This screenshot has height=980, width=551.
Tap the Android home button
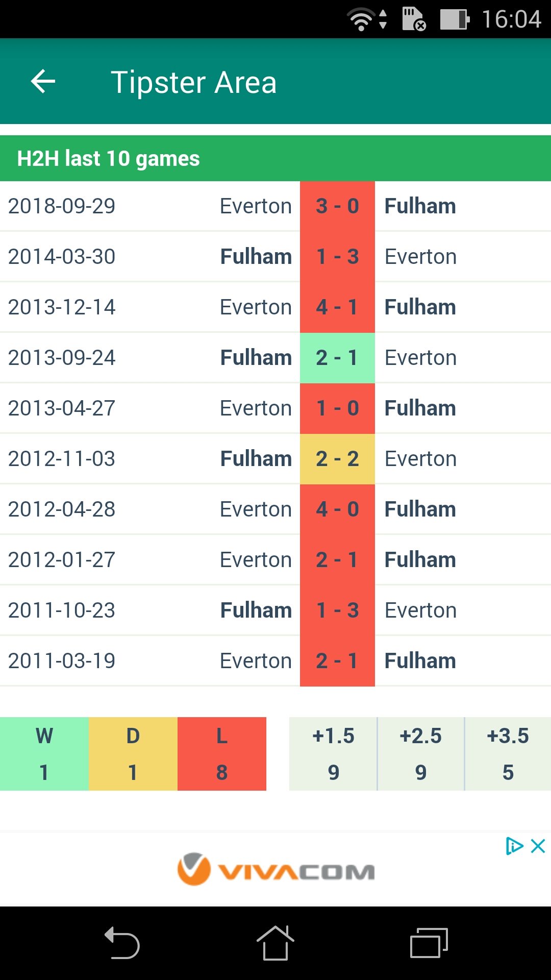pyautogui.click(x=275, y=943)
